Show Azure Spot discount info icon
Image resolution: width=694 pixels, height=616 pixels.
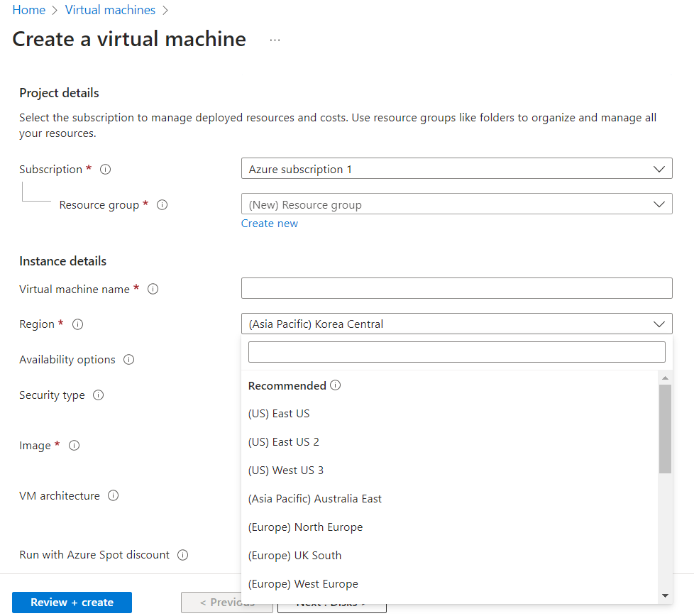click(x=183, y=554)
